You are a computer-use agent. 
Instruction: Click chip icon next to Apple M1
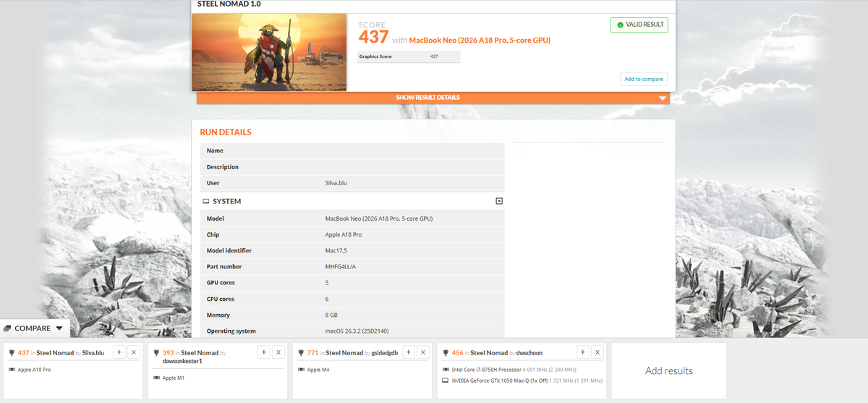[156, 378]
